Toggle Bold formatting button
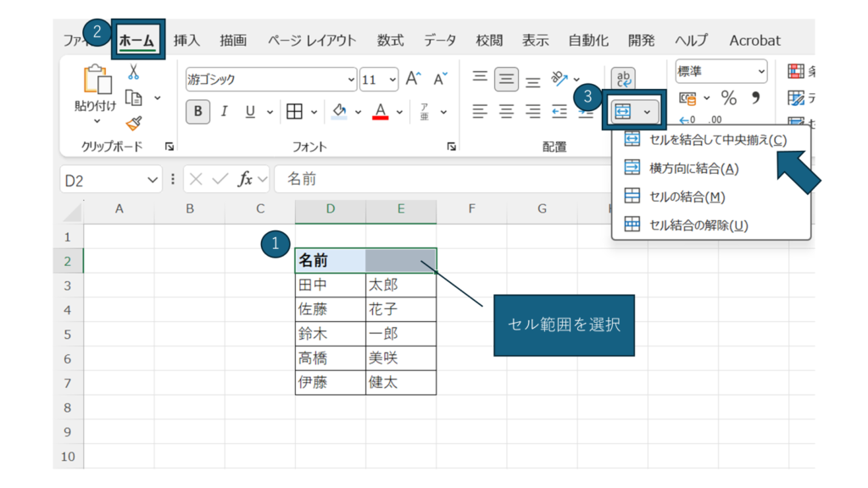 [198, 112]
